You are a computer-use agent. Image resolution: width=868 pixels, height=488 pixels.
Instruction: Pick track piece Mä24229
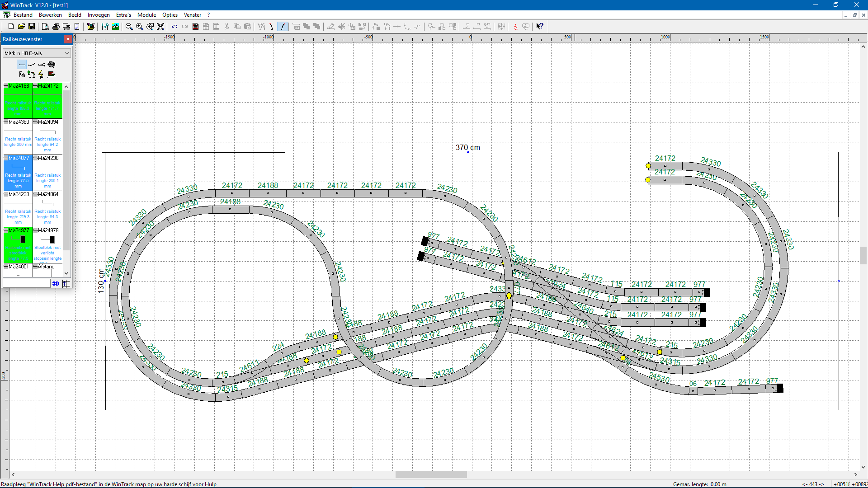(18, 209)
